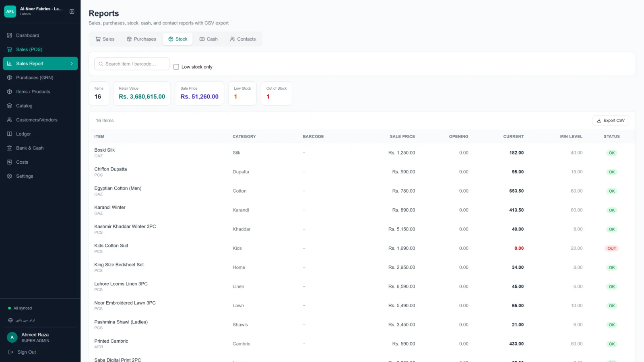This screenshot has height=362, width=644.
Task: Click the SALE PRICE column header
Action: tap(402, 137)
